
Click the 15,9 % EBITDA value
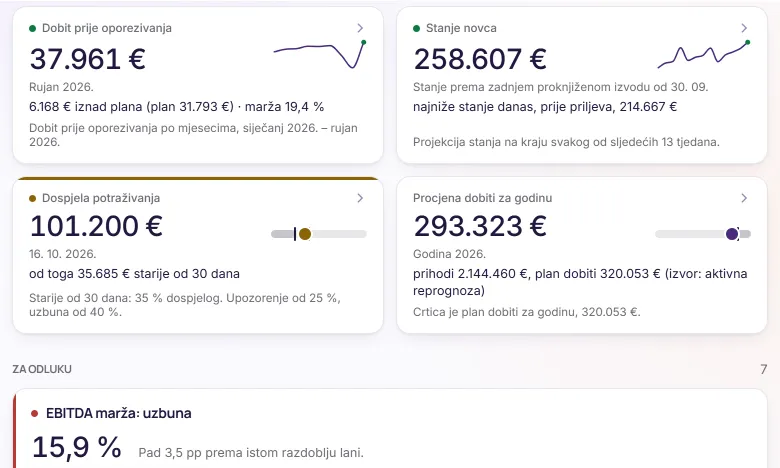[x=77, y=447]
